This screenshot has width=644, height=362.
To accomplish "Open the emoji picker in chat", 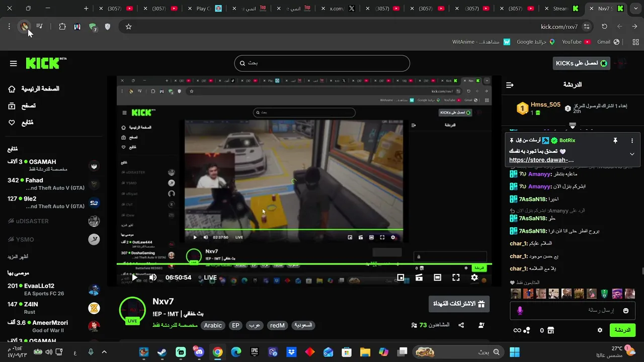I will (626, 311).
